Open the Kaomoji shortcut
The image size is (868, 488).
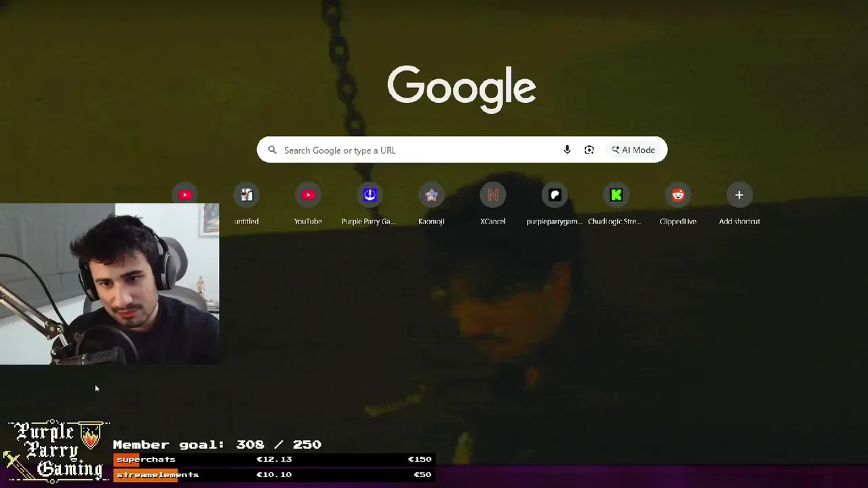pyautogui.click(x=431, y=195)
